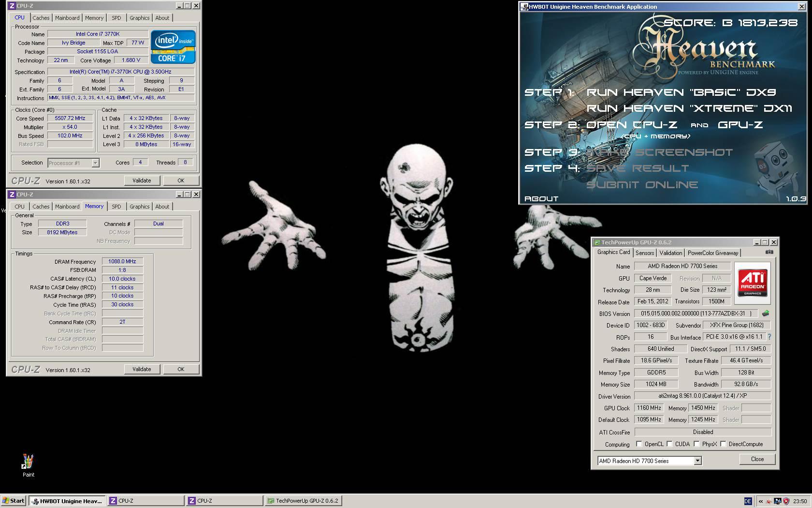Image resolution: width=812 pixels, height=508 pixels.
Task: Click the HWBOT Heaven window title icon
Action: (524, 7)
